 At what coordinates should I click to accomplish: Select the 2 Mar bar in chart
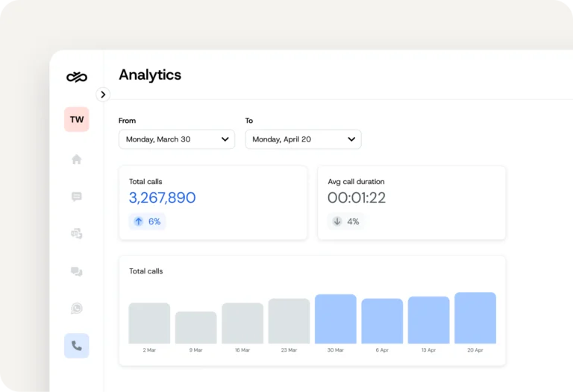coord(149,323)
